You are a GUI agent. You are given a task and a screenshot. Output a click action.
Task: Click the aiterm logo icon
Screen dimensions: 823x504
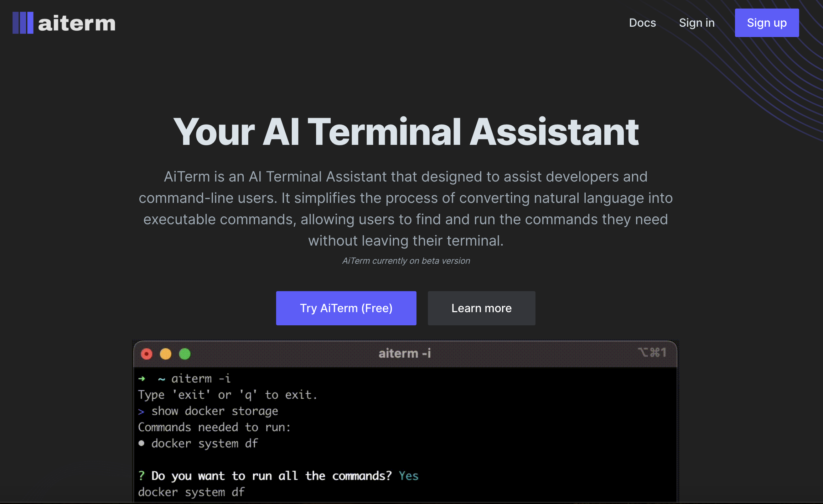[23, 23]
